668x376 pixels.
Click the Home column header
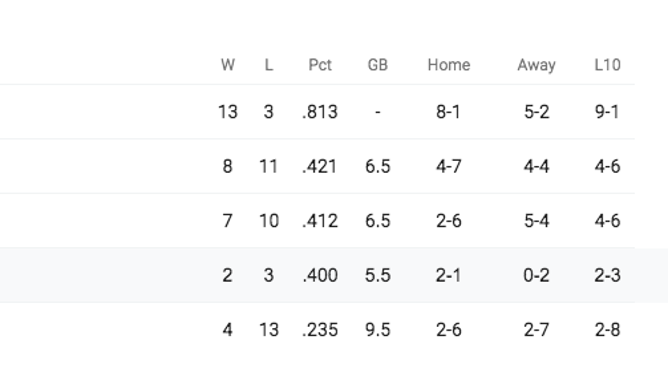pyautogui.click(x=449, y=65)
